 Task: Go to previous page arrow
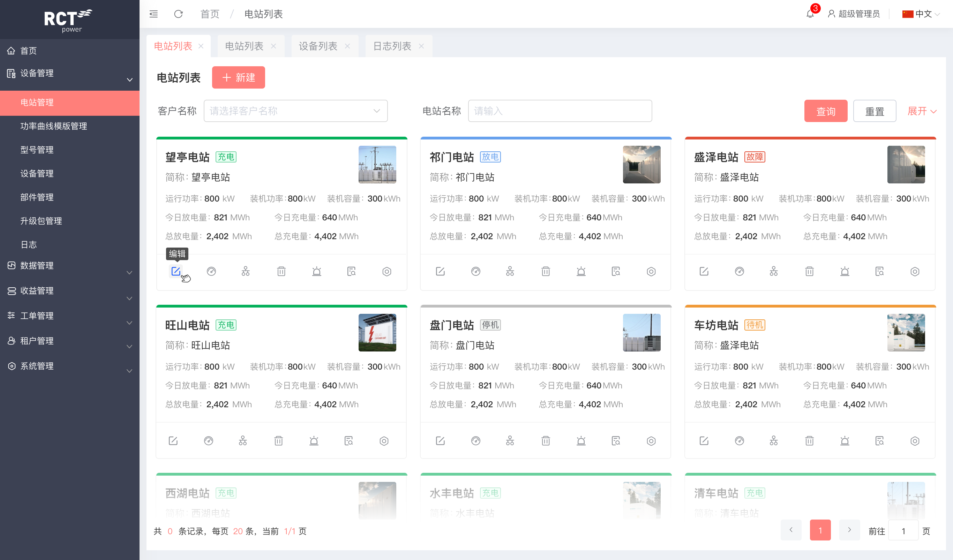click(791, 530)
